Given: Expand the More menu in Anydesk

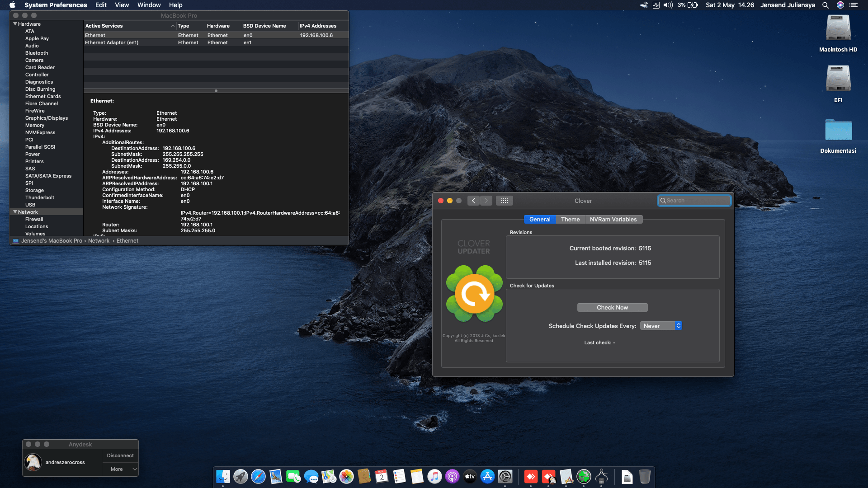Looking at the screenshot, I should tap(120, 469).
